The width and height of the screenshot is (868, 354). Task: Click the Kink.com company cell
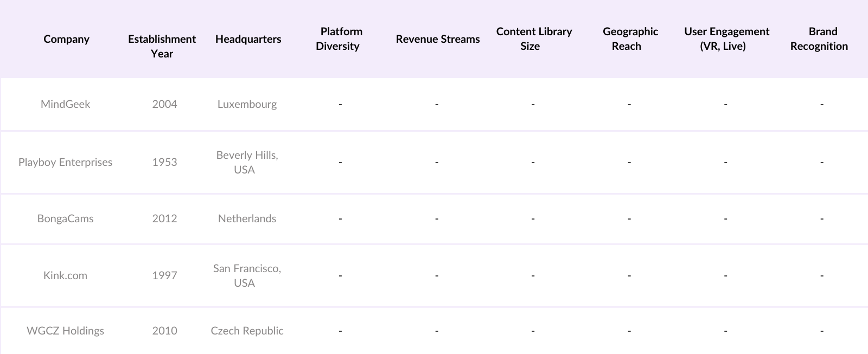click(x=66, y=275)
